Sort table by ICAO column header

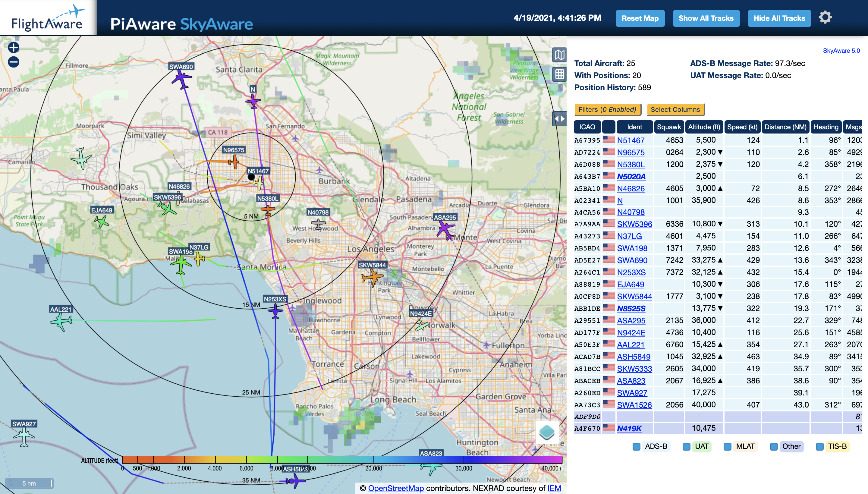click(x=587, y=127)
